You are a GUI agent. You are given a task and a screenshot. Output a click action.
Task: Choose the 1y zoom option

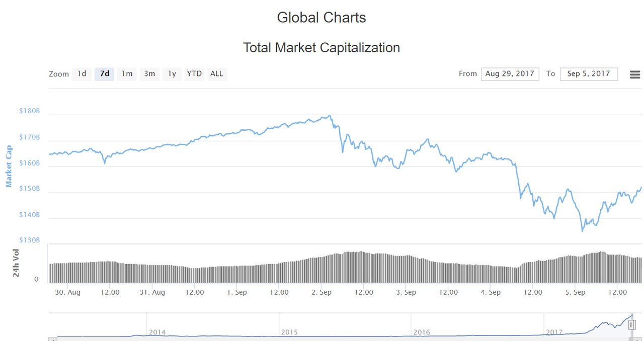[172, 74]
